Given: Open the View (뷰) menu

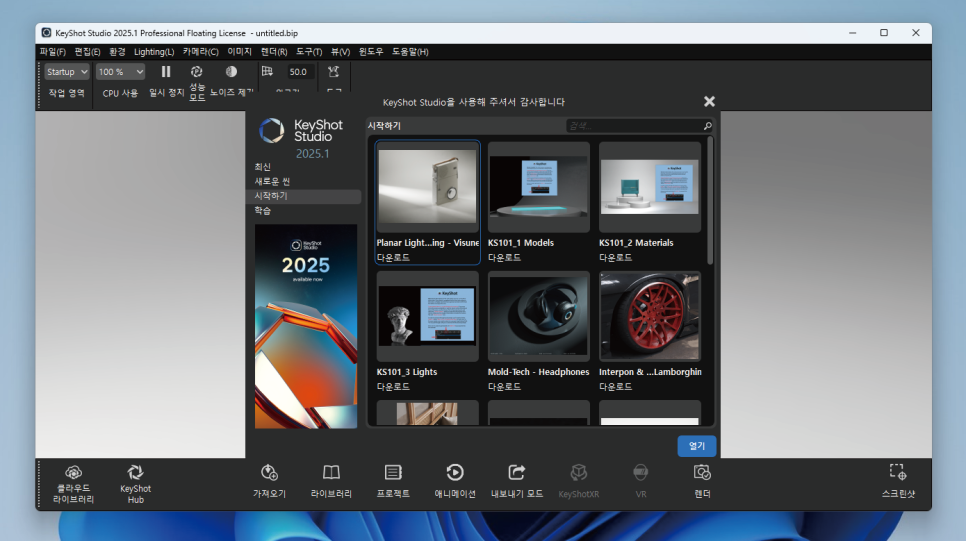Looking at the screenshot, I should pyautogui.click(x=340, y=52).
